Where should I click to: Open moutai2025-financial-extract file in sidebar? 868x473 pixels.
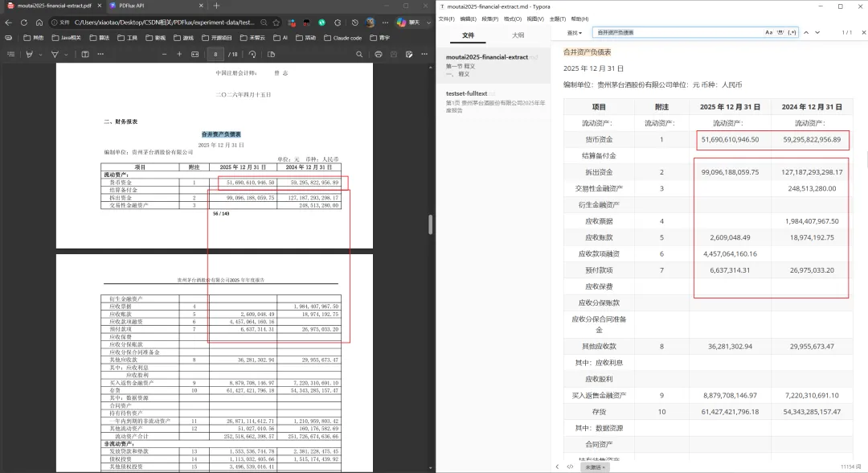pyautogui.click(x=493, y=65)
